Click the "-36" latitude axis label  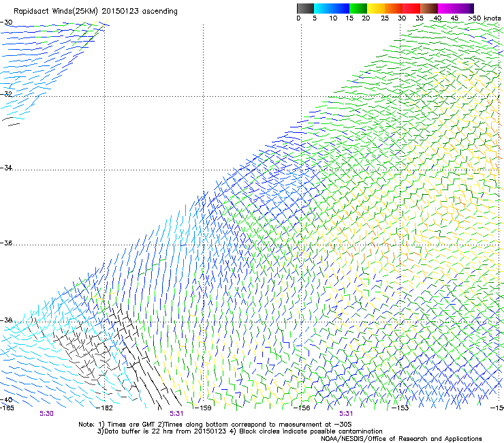click(x=6, y=243)
